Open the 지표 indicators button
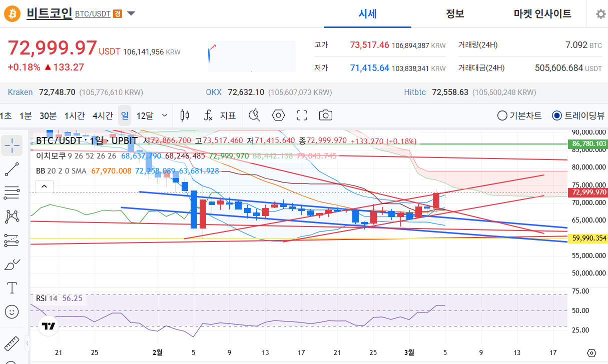This screenshot has width=608, height=364. pyautogui.click(x=220, y=115)
